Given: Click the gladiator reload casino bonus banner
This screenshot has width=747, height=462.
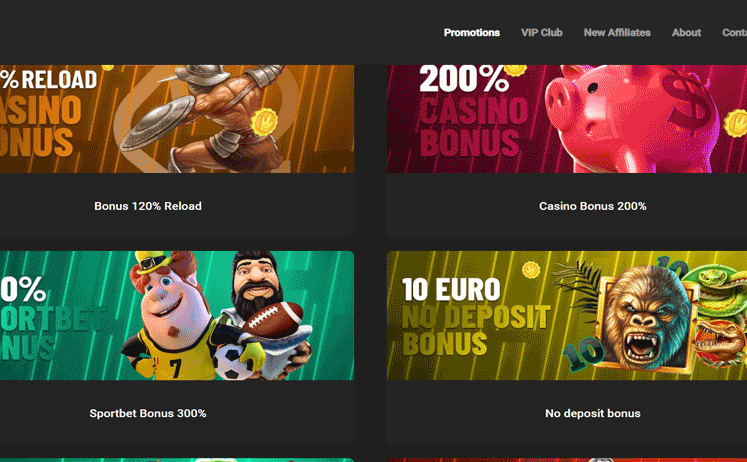Looking at the screenshot, I should click(x=177, y=119).
